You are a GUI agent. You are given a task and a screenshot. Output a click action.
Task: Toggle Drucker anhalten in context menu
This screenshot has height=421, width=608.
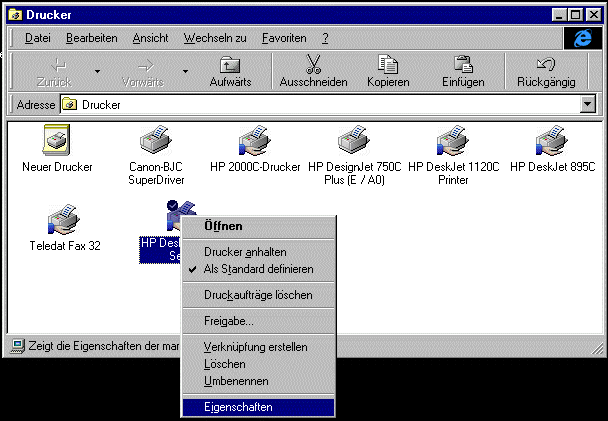point(245,253)
